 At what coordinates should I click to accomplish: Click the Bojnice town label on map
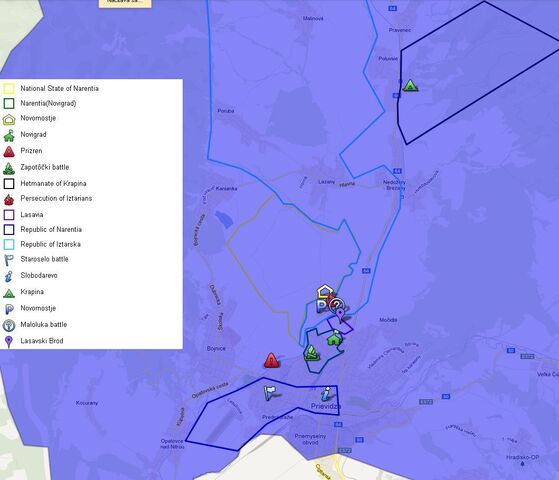coord(216,348)
